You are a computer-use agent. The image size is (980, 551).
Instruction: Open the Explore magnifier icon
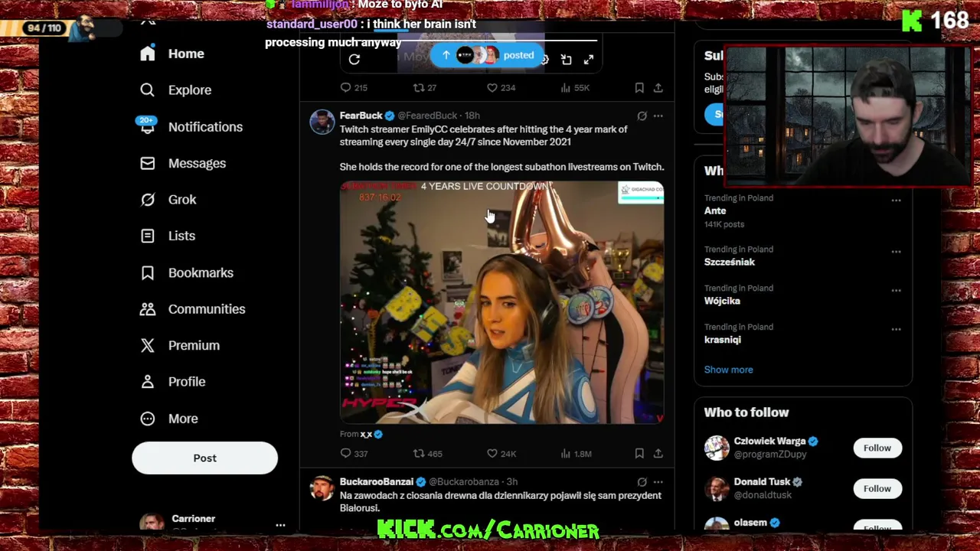click(147, 90)
